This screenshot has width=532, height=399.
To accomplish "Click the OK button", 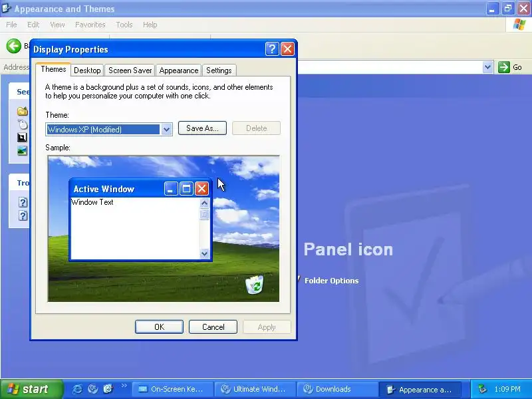I will pyautogui.click(x=159, y=327).
